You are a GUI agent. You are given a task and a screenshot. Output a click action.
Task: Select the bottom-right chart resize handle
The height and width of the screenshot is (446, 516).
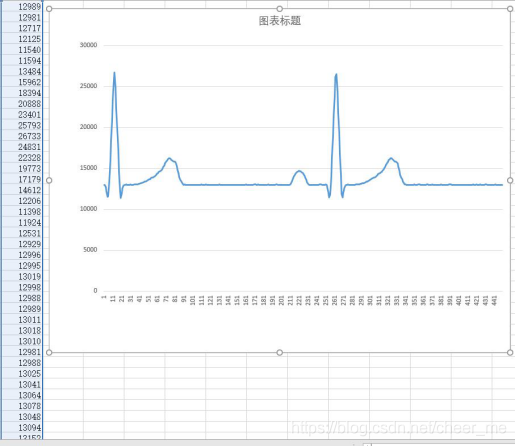pyautogui.click(x=510, y=352)
